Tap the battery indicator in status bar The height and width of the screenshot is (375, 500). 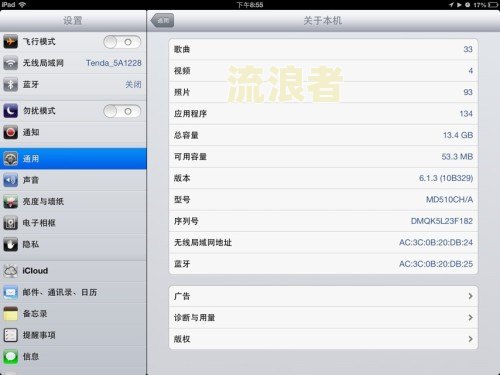pos(493,5)
